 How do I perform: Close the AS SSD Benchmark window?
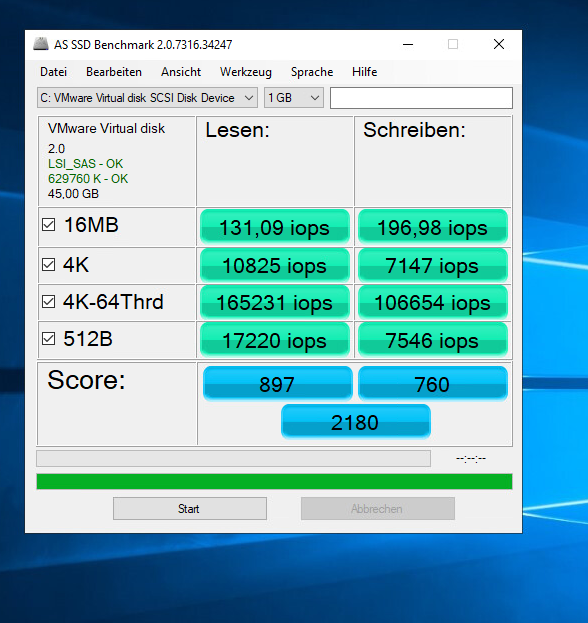point(499,44)
